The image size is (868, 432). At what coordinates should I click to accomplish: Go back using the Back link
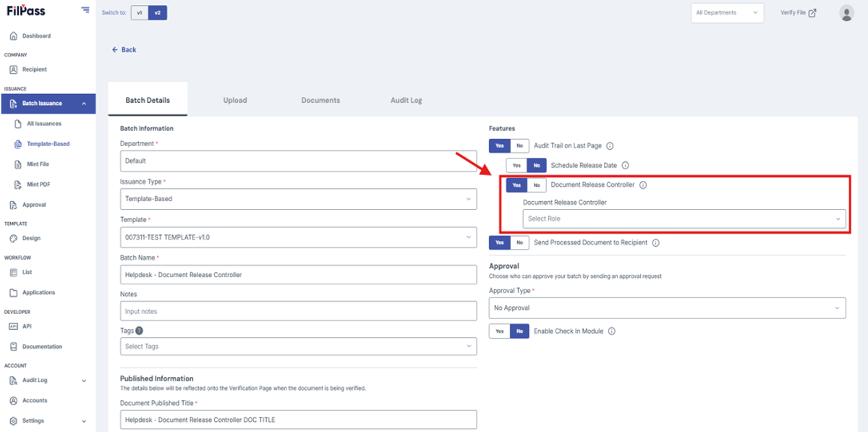(124, 50)
